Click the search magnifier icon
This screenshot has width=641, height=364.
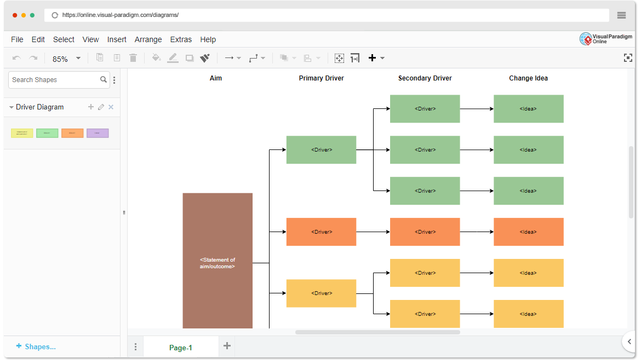pos(104,80)
